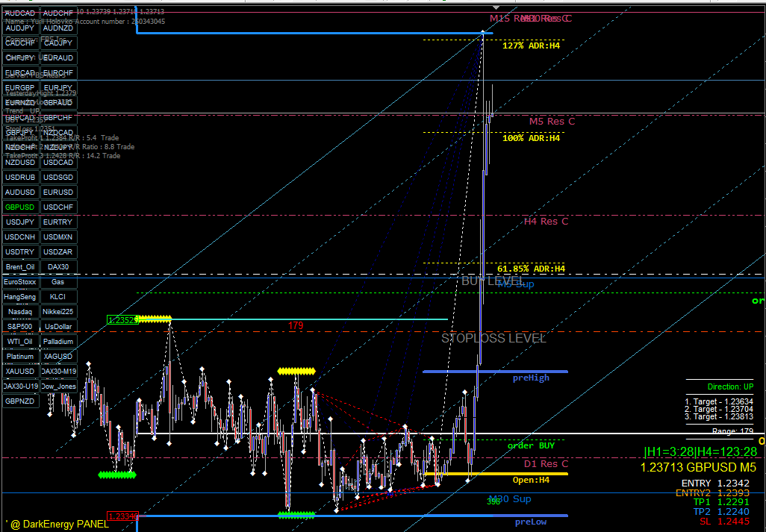Viewport: 766px width, 532px height.
Task: Click the USDZAR symbol button
Action: [59, 252]
